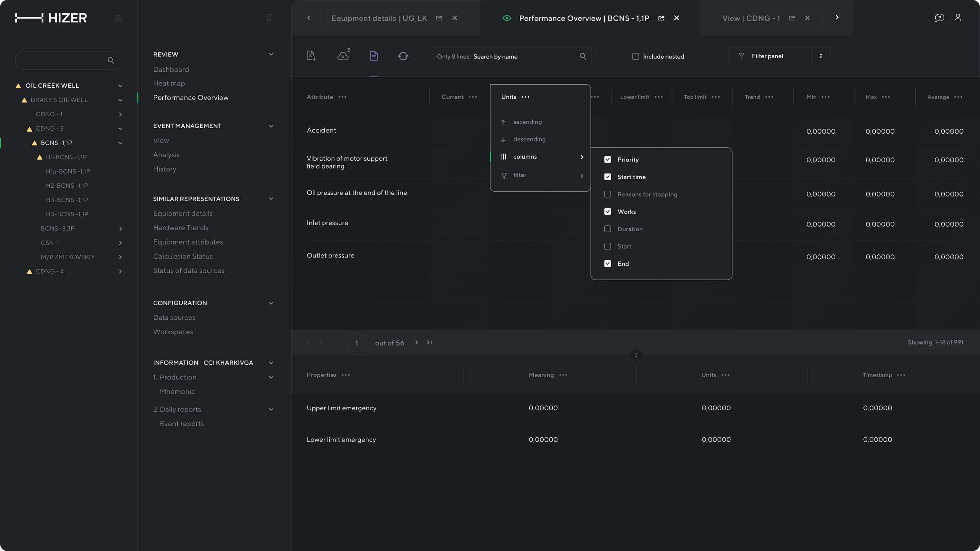Click the panel resize handle below pagination
The image size is (980, 551).
click(x=636, y=355)
